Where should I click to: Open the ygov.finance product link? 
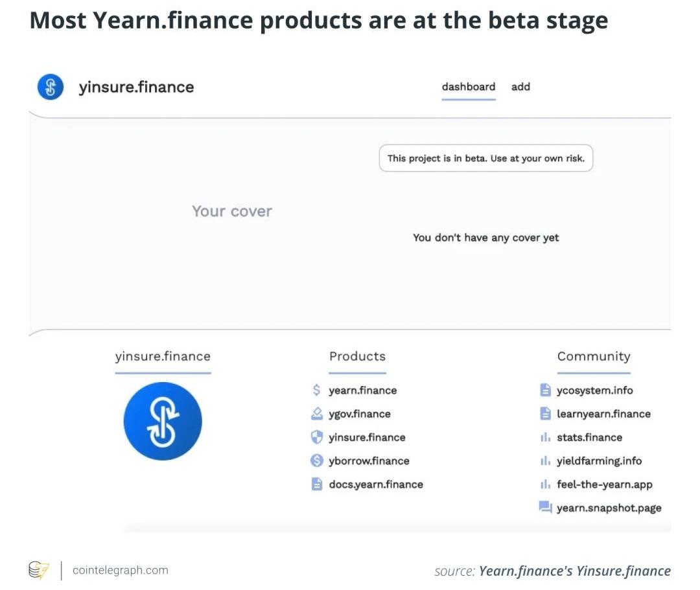360,414
